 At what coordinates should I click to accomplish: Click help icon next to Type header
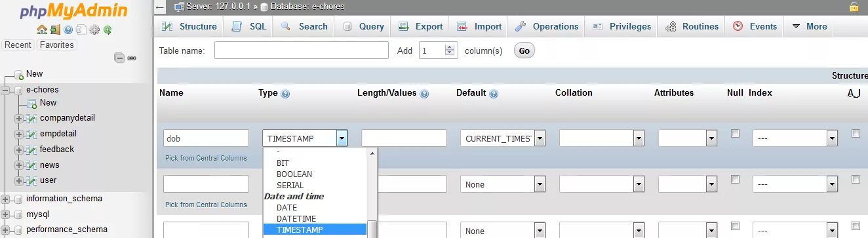pos(285,94)
